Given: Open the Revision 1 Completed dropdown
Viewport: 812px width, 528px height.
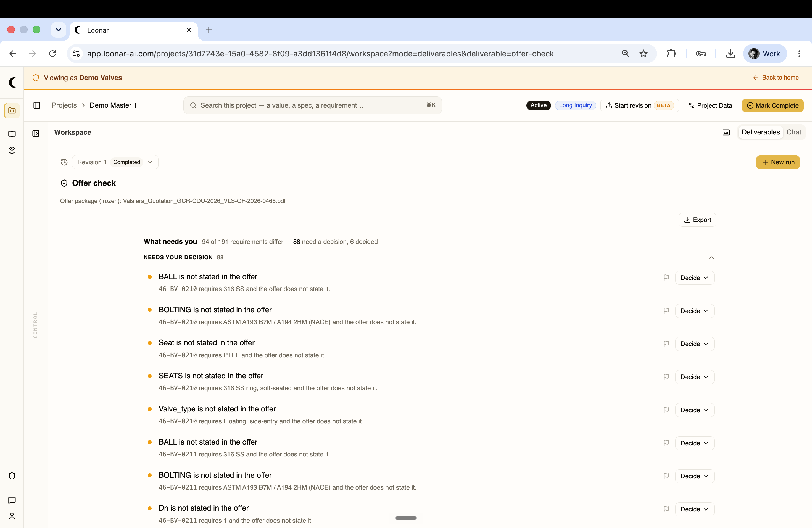Looking at the screenshot, I should click(x=115, y=162).
